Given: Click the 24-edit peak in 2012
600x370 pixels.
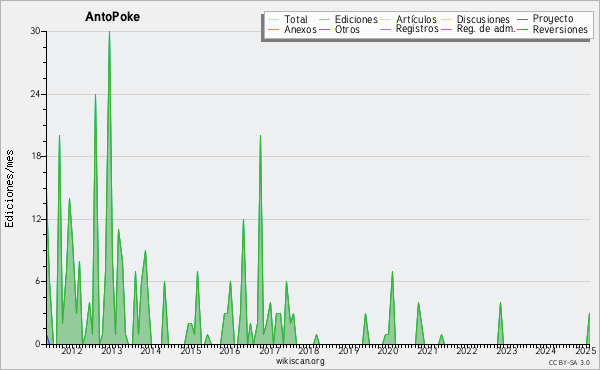Looking at the screenshot, I should 95,95.
